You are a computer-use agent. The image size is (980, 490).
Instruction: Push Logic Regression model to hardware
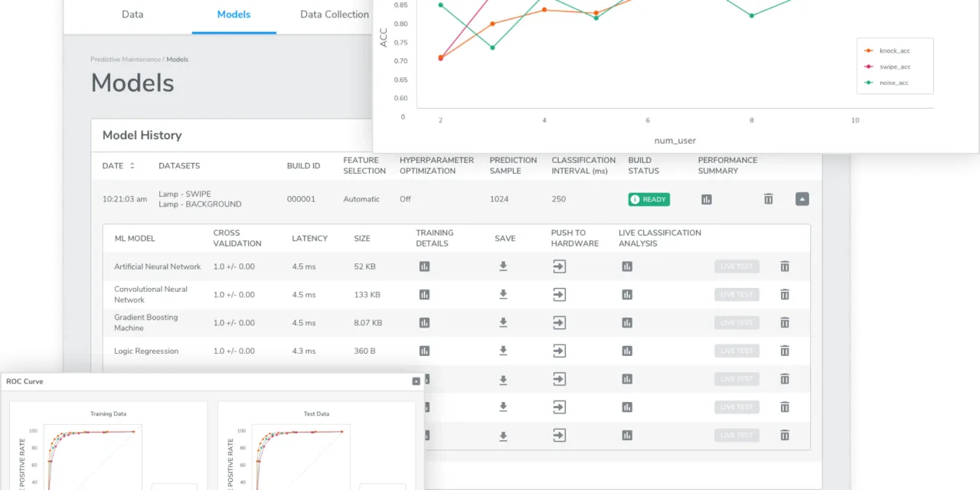click(560, 351)
